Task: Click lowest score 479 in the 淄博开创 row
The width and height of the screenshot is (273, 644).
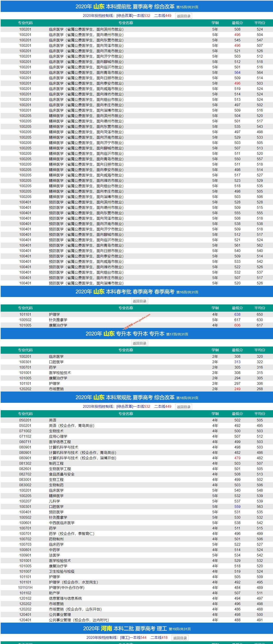Action: (x=237, y=458)
